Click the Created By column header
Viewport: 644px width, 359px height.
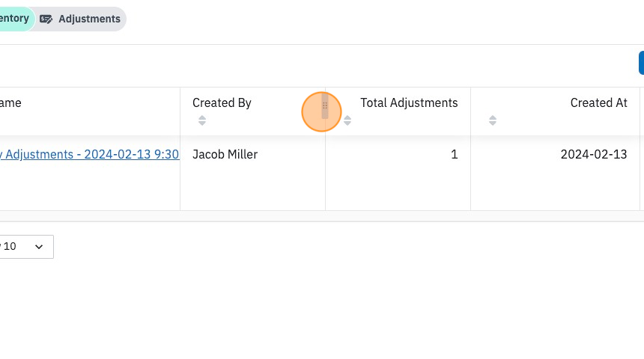[x=222, y=102]
